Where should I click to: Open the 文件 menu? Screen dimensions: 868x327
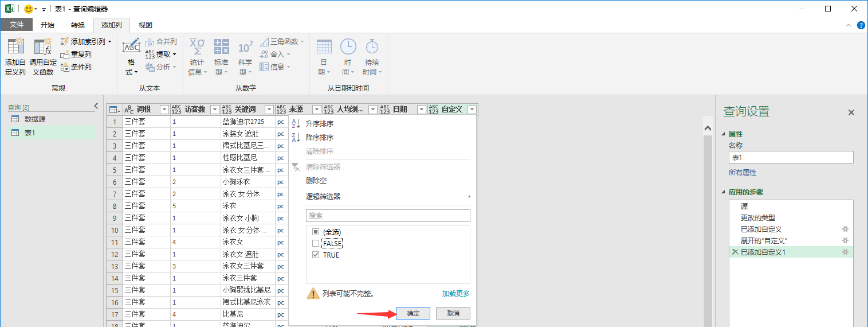[17, 25]
